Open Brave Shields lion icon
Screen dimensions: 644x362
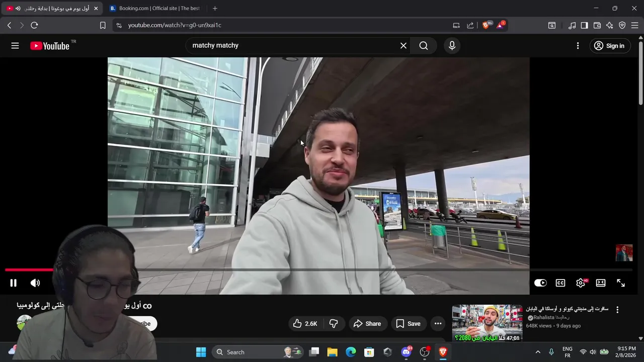pos(486,25)
